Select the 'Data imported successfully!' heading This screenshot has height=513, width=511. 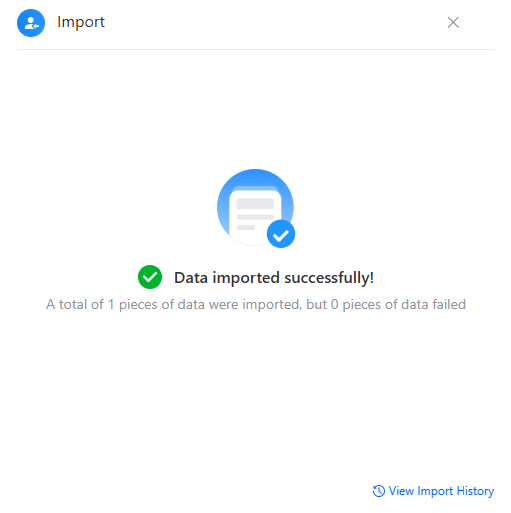pos(274,278)
